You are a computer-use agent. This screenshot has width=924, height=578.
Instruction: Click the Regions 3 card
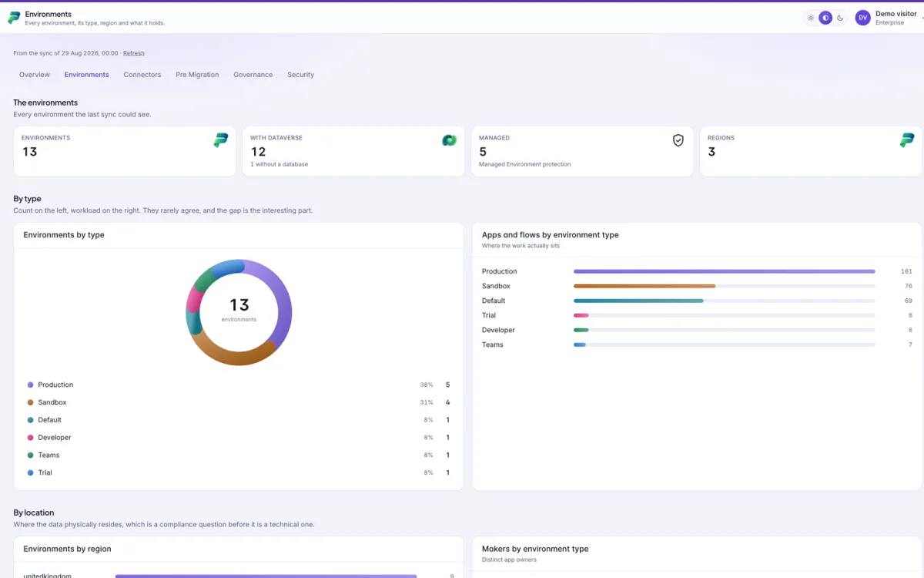811,152
